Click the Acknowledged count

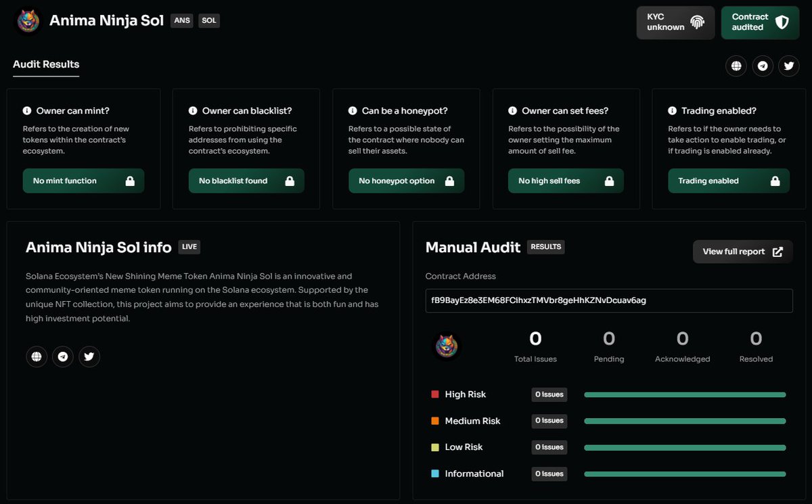click(683, 338)
